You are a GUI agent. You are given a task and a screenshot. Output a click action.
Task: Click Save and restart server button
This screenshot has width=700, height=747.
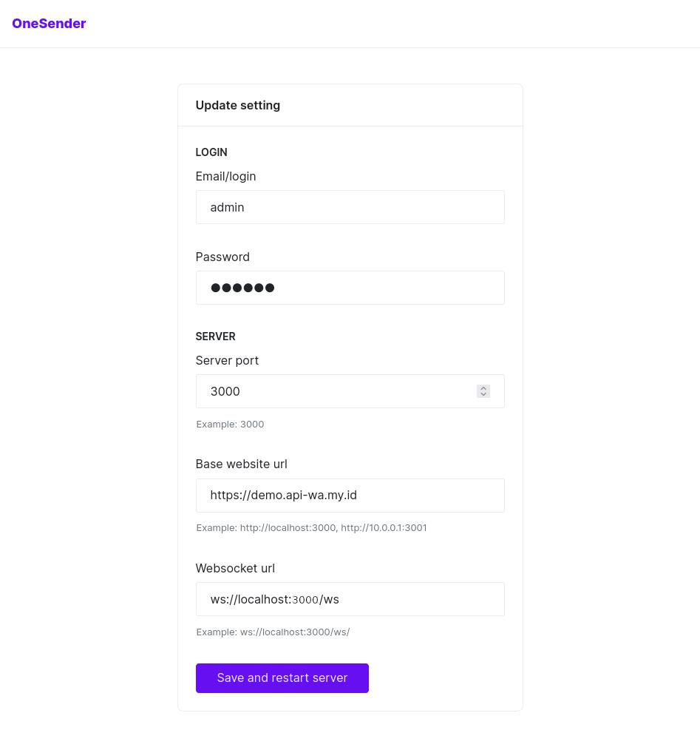tap(282, 678)
